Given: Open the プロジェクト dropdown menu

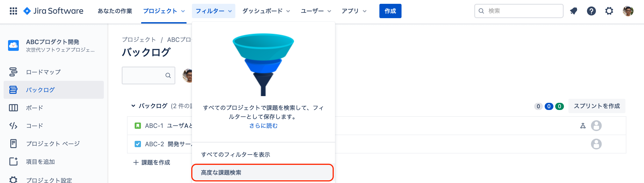Looking at the screenshot, I should click(x=164, y=11).
